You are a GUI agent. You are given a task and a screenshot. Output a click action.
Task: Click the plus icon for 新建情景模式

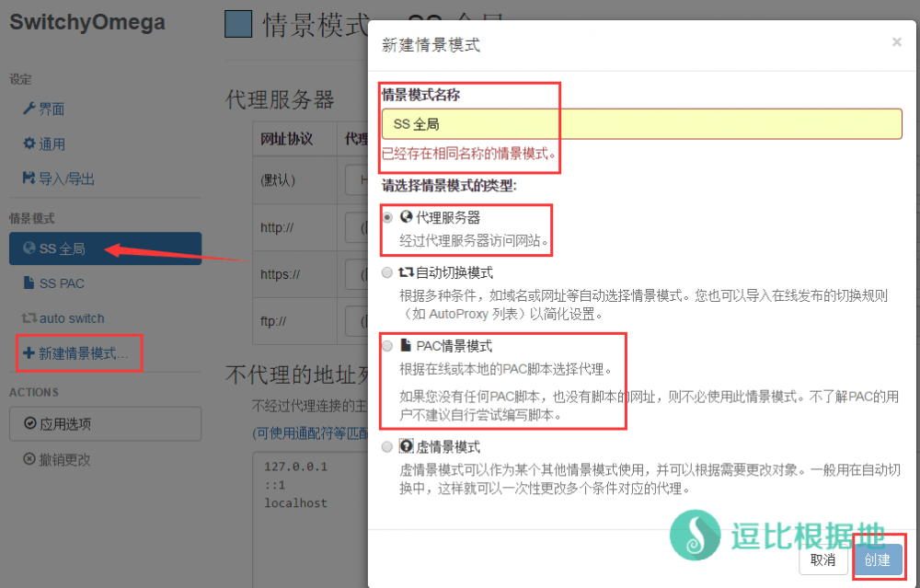29,353
